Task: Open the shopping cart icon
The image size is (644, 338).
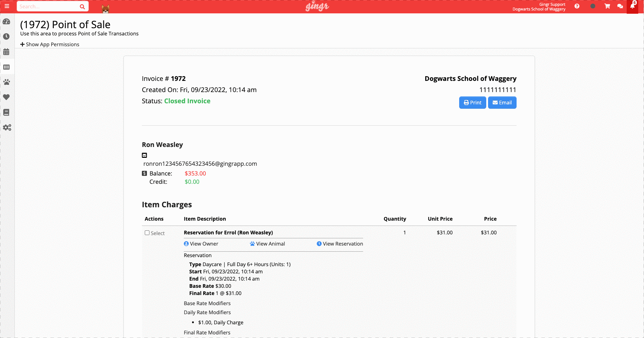Action: pyautogui.click(x=607, y=6)
